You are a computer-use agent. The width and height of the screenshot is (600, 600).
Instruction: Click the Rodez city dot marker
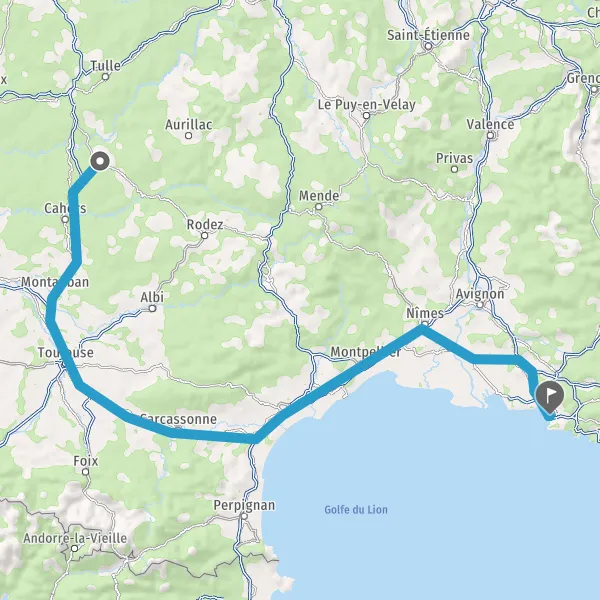[205, 235]
